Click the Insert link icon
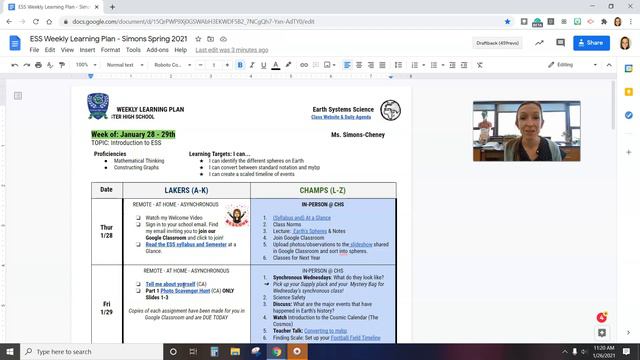This screenshot has width=640, height=360. [304, 65]
